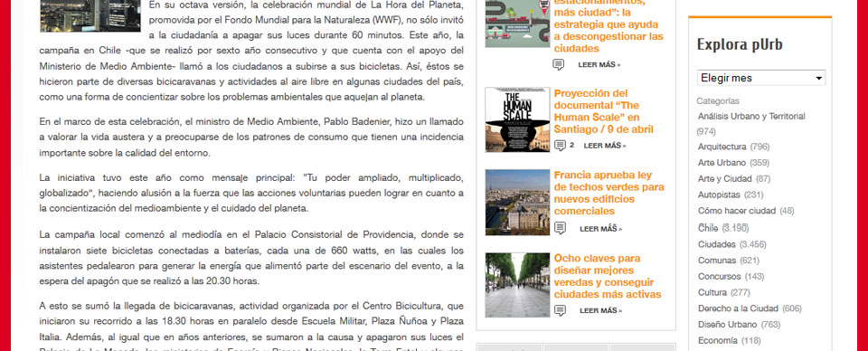Click comment icon under Francia techos verdes article
Viewport: 868px width, 351px height.
(x=560, y=228)
